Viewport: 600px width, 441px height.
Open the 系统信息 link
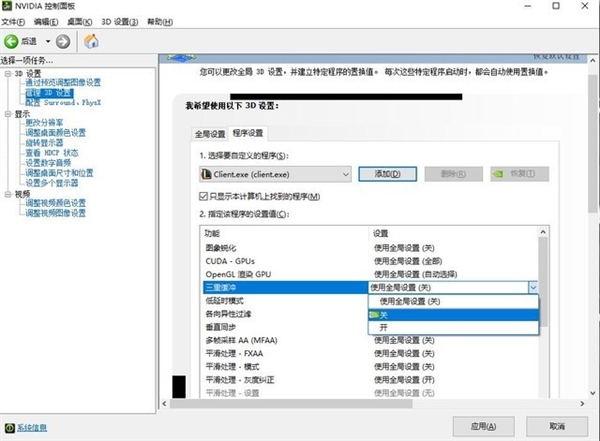coord(32,428)
